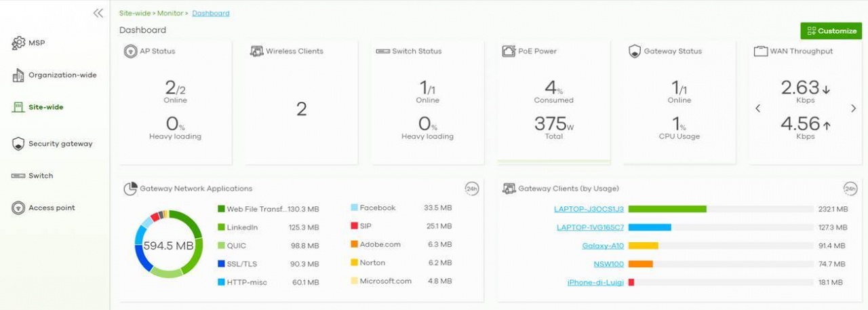Screen dimensions: 868x310
Task: Click the 594.5 MB donut chart
Action: (168, 245)
